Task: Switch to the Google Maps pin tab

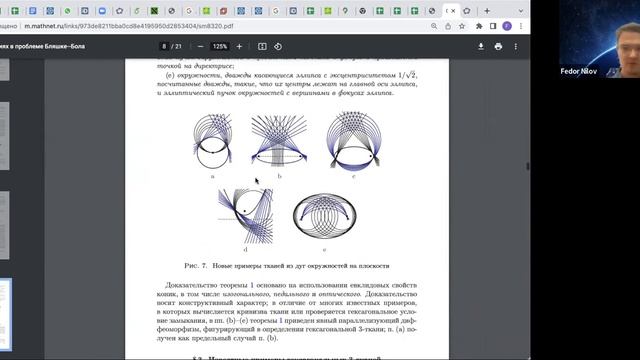Action: coord(345,11)
